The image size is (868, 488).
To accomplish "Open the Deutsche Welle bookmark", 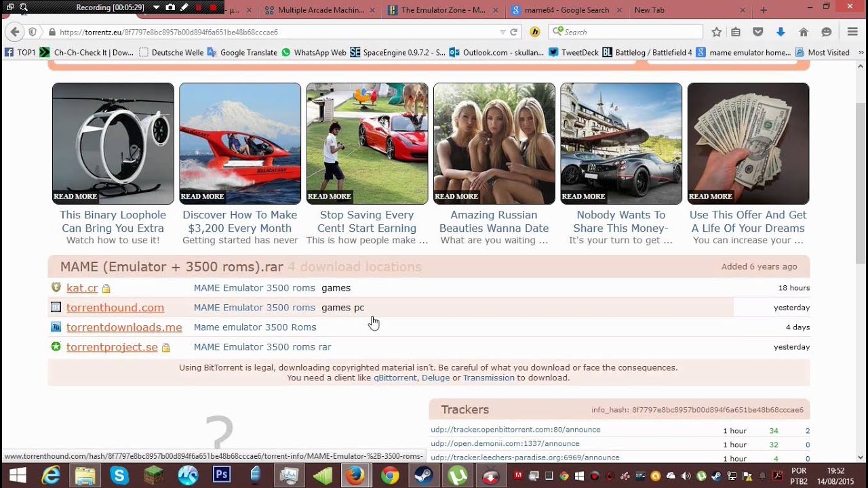I will pos(171,52).
